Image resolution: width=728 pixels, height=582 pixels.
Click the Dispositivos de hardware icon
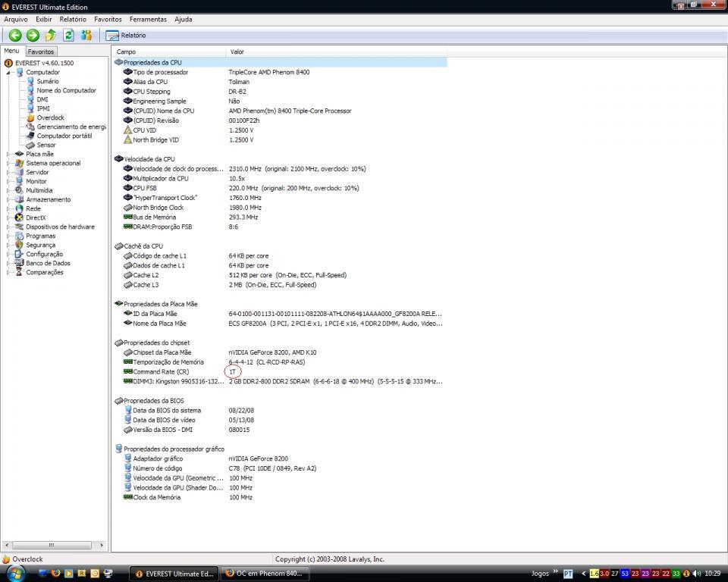tap(19, 227)
